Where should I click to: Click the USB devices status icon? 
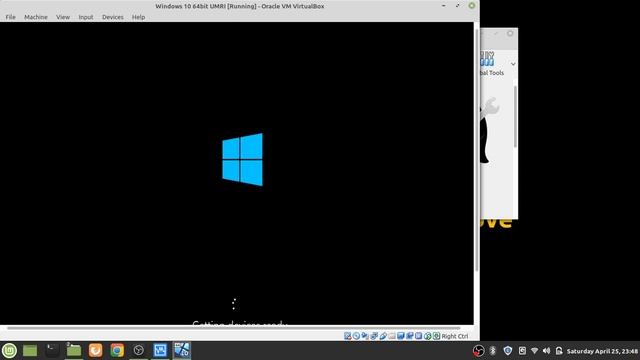tap(383, 336)
